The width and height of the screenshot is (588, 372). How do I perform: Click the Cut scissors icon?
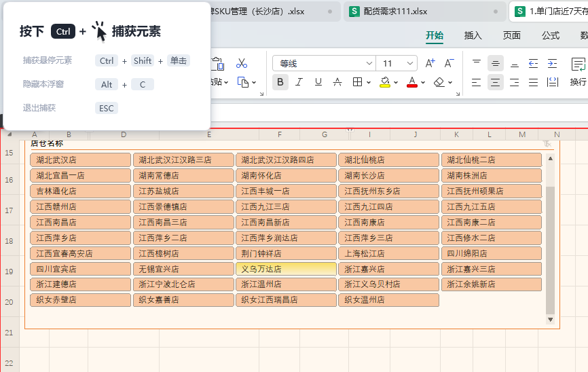pos(242,63)
